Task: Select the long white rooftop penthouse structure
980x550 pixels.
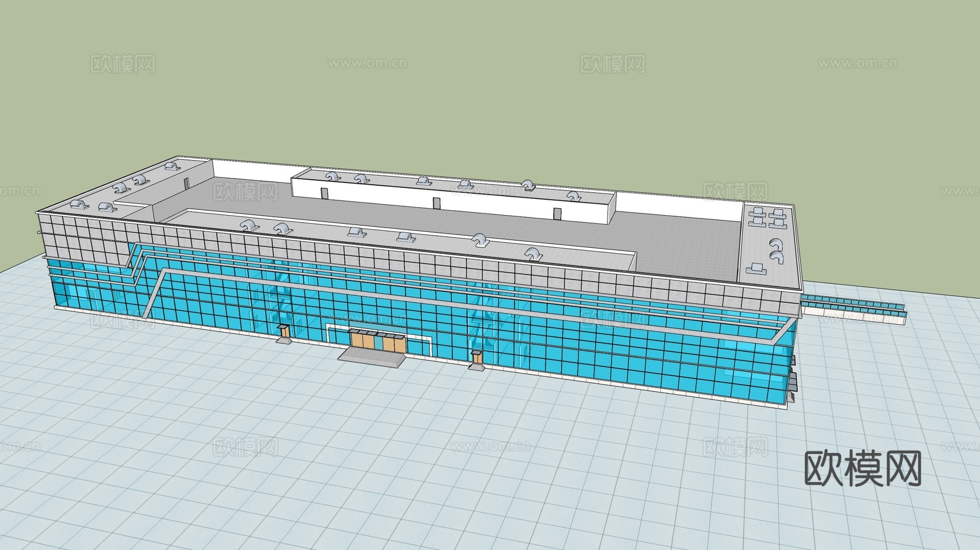Action: pyautogui.click(x=454, y=196)
